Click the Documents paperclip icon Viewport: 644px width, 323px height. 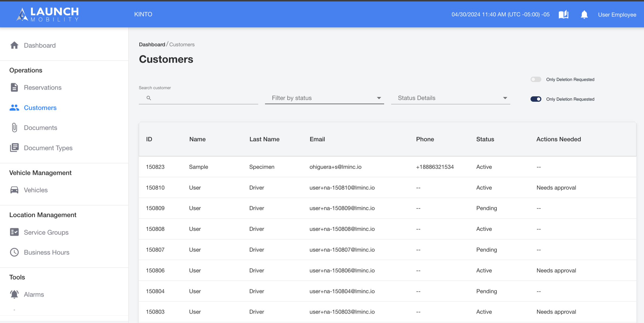click(14, 128)
